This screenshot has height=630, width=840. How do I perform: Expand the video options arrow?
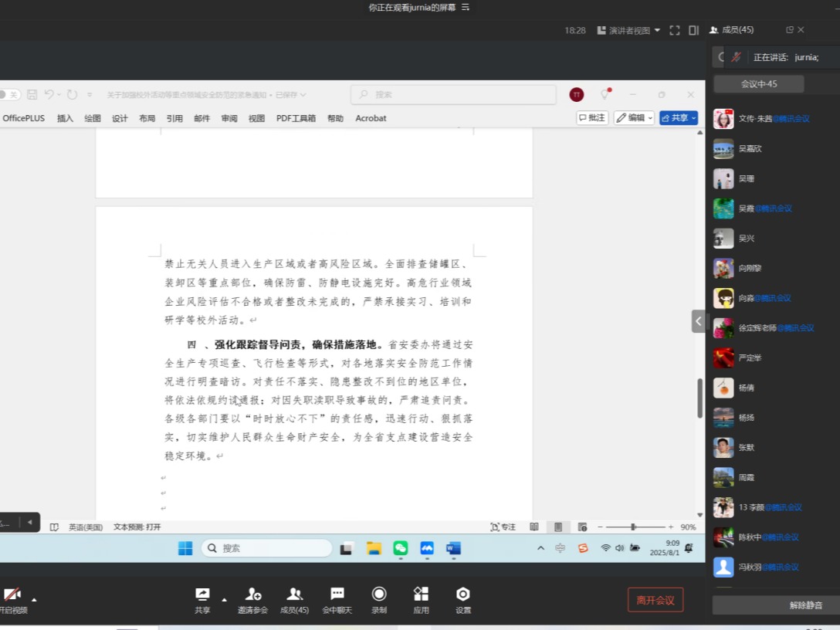(x=34, y=600)
